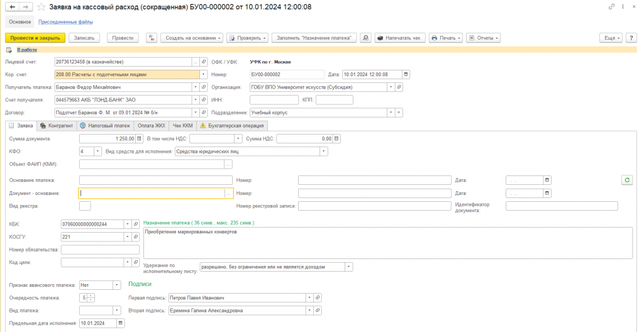The width and height of the screenshot is (644, 332).
Task: Add document to favorites with the star
Action: pos(41,7)
